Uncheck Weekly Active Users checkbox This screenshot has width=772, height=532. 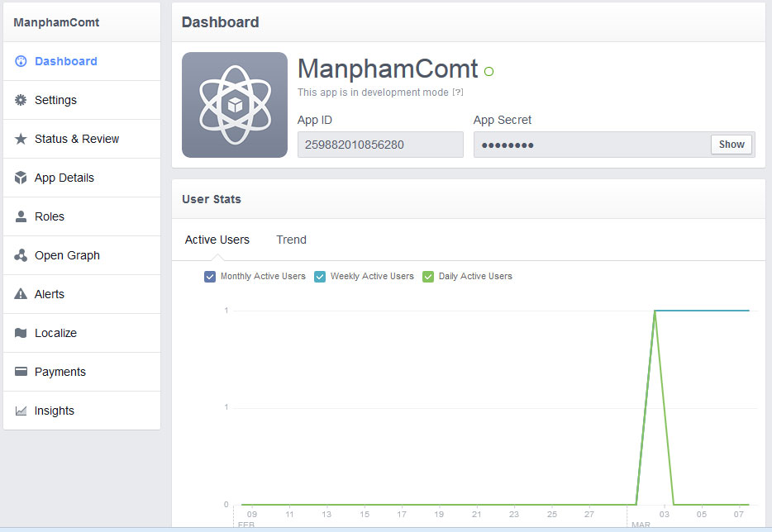pos(320,277)
